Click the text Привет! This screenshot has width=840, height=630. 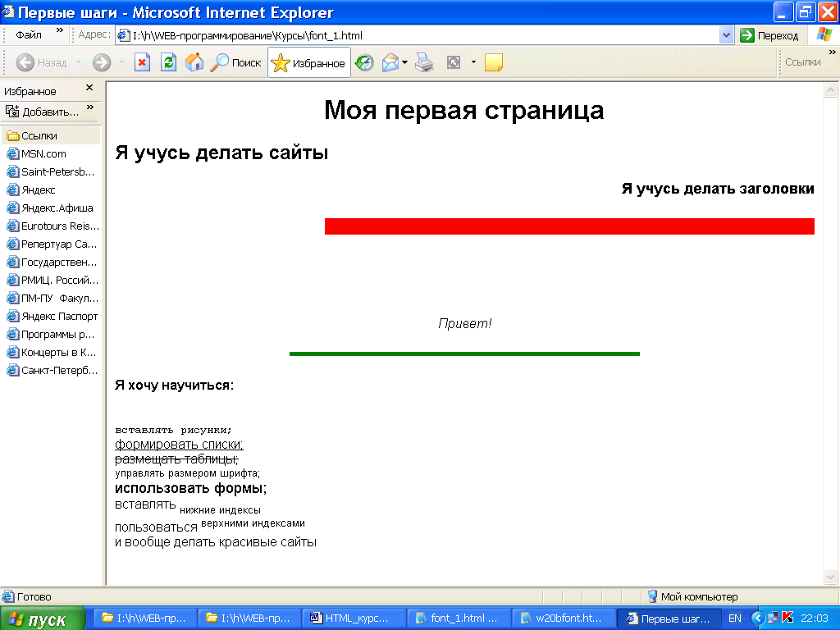click(464, 323)
